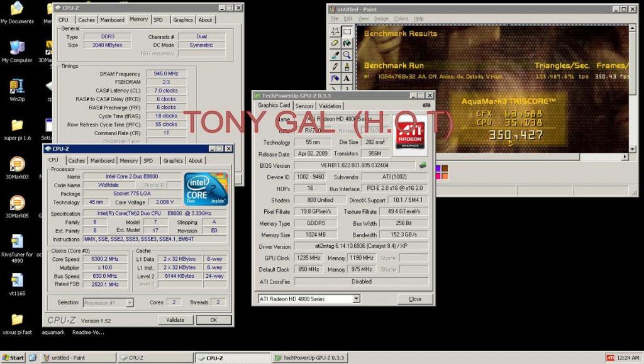The image size is (644, 364).
Task: Open Mainboard tab in the CPU-Z processor window
Action: click(103, 160)
